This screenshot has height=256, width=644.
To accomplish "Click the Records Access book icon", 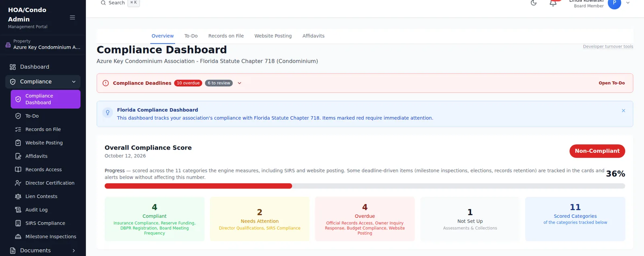I will click(18, 170).
